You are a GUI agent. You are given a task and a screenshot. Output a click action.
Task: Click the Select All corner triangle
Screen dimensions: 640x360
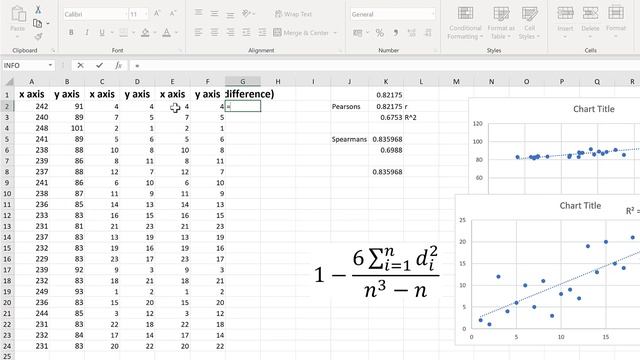coord(8,82)
